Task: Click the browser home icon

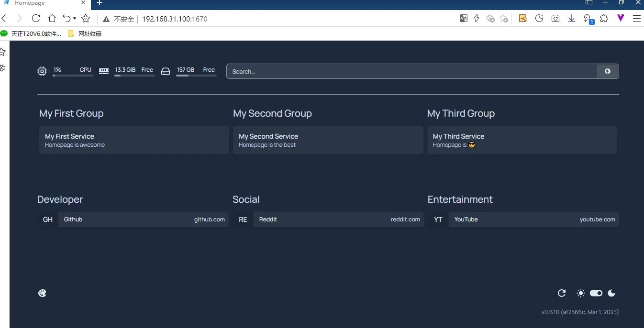Action: pos(52,19)
